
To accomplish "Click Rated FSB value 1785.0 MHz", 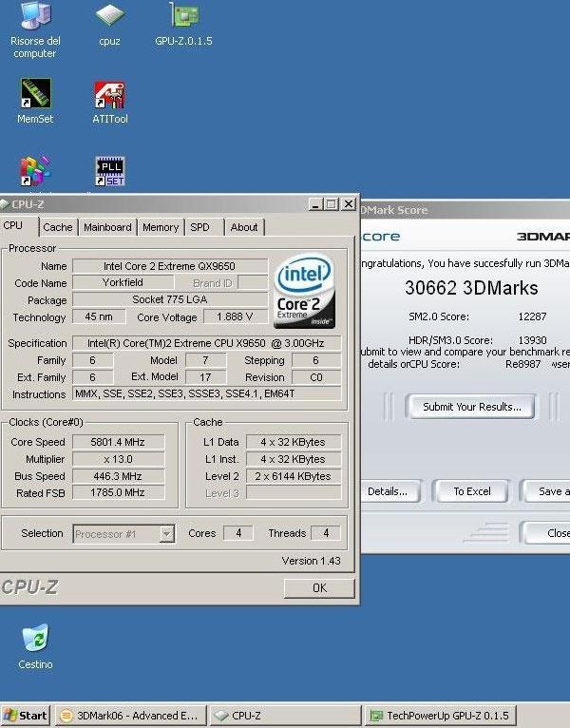I will (118, 492).
